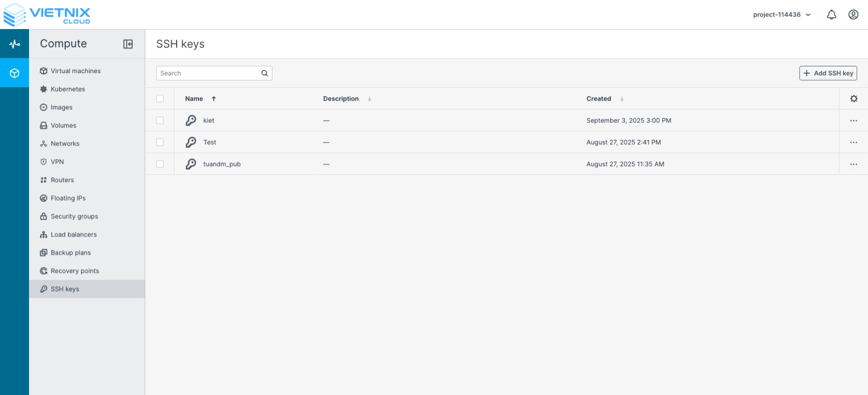Click the key icon beside tuandm_pub
Screen dimensions: 868x395
coord(191,164)
